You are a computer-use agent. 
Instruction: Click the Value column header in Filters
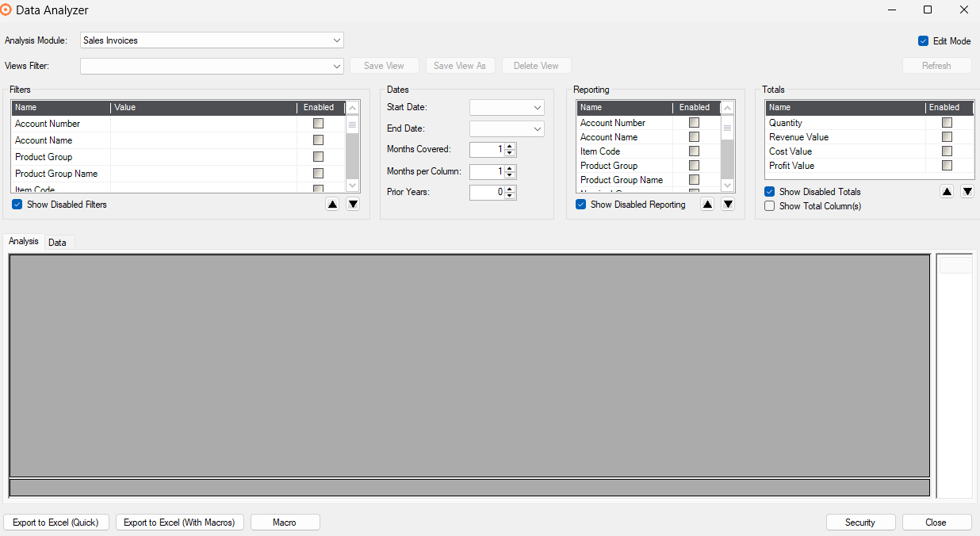204,108
